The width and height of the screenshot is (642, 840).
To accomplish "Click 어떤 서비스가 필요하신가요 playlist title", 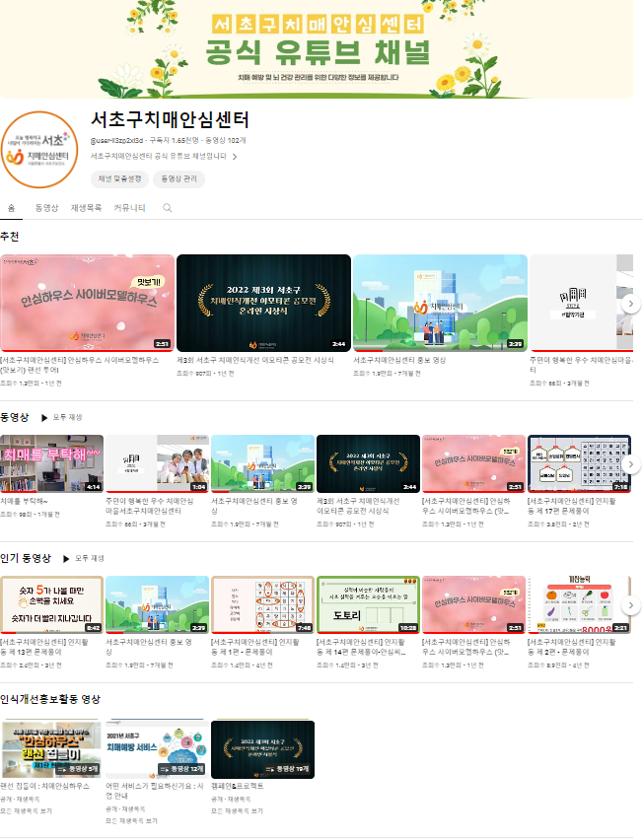I will click(155, 791).
